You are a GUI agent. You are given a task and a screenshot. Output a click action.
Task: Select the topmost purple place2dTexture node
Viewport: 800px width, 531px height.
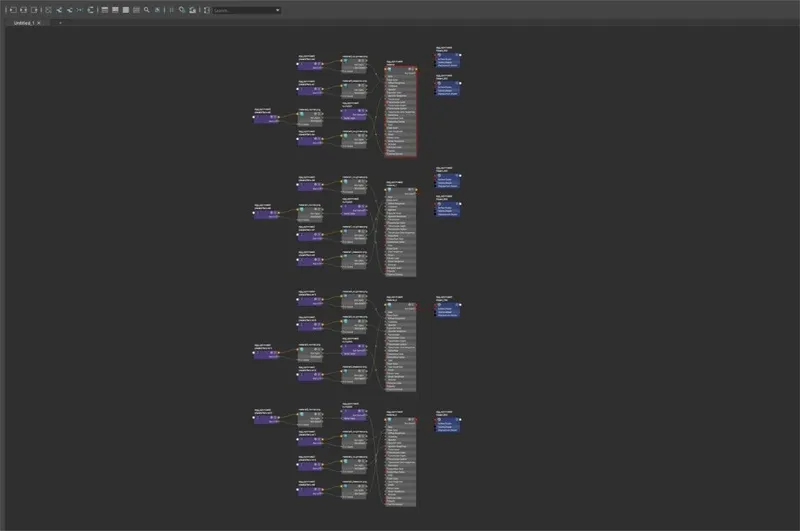click(310, 65)
